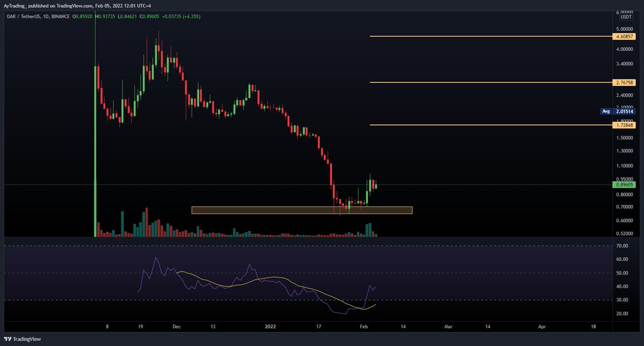Viewport: 644px width, 346px height.
Task: Select the horizontal line at 1.72848
Action: 491,125
